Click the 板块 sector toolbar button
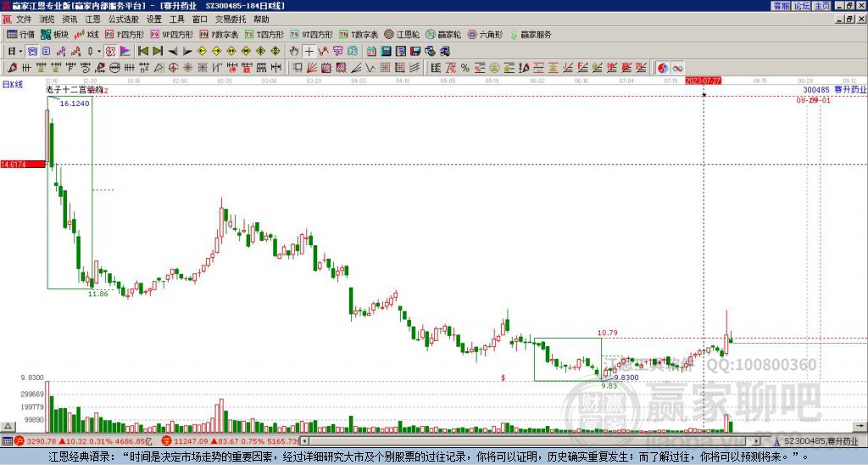 click(54, 34)
